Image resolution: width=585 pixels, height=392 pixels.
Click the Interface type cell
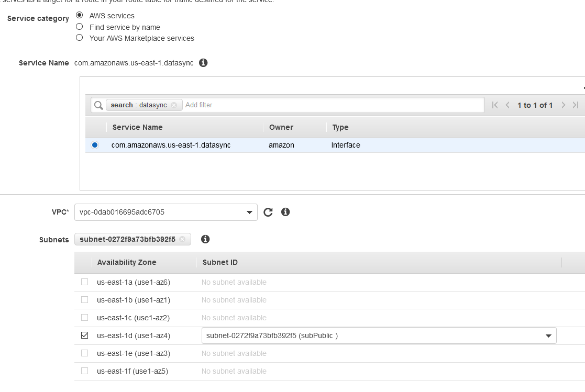point(346,145)
